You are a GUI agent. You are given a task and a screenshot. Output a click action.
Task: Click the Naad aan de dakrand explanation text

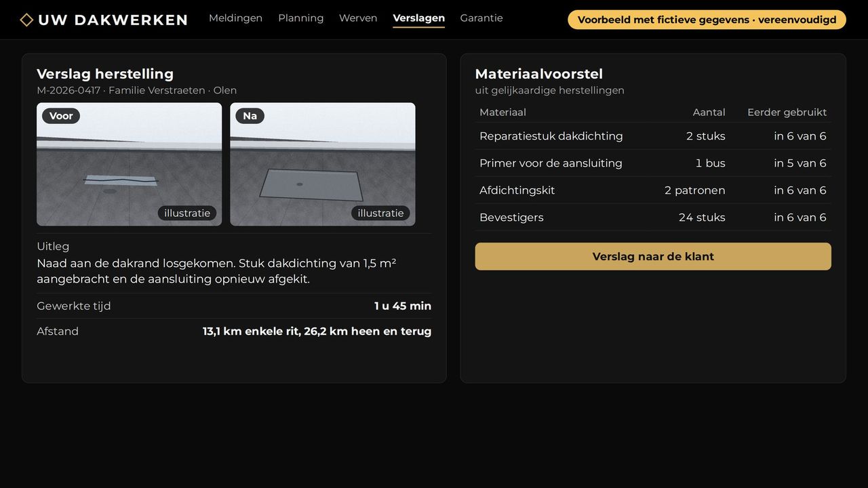coord(216,271)
